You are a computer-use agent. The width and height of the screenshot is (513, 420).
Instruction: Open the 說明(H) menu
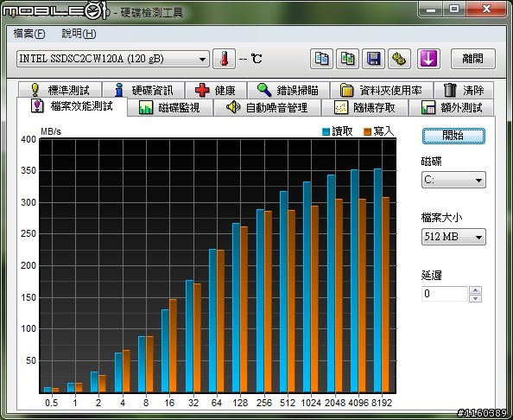79,34
